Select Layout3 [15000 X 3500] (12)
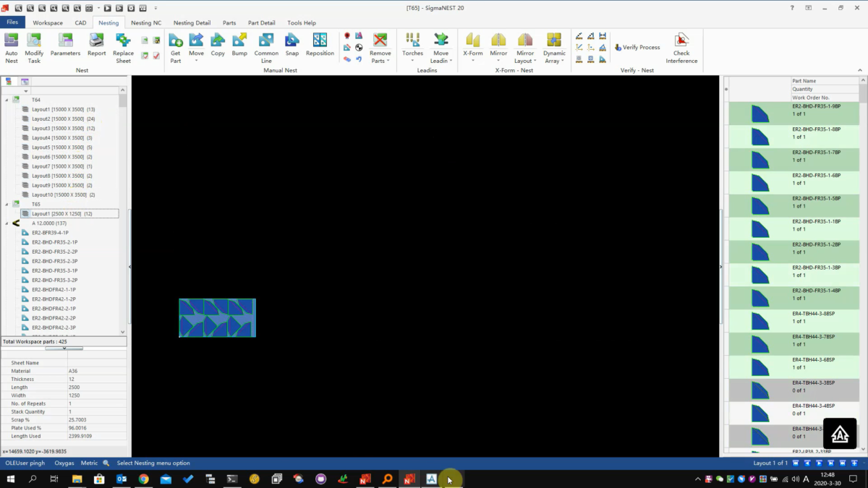 pyautogui.click(x=63, y=128)
